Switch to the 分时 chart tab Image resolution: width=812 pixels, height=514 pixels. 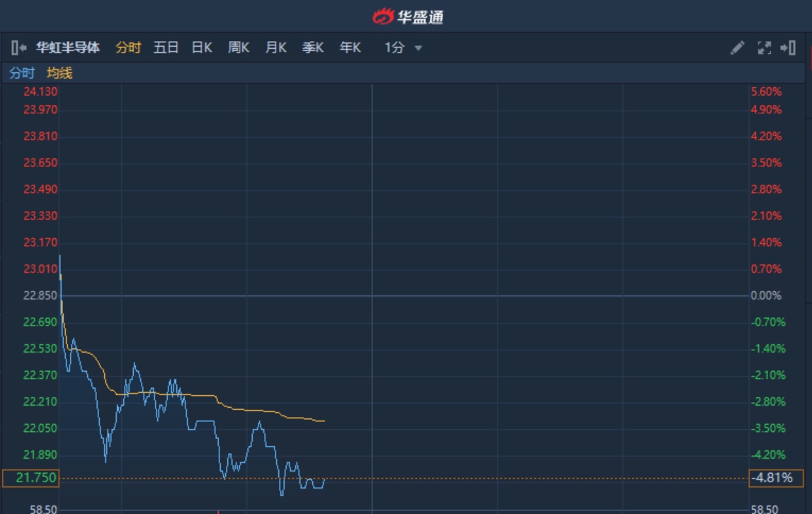tap(128, 48)
